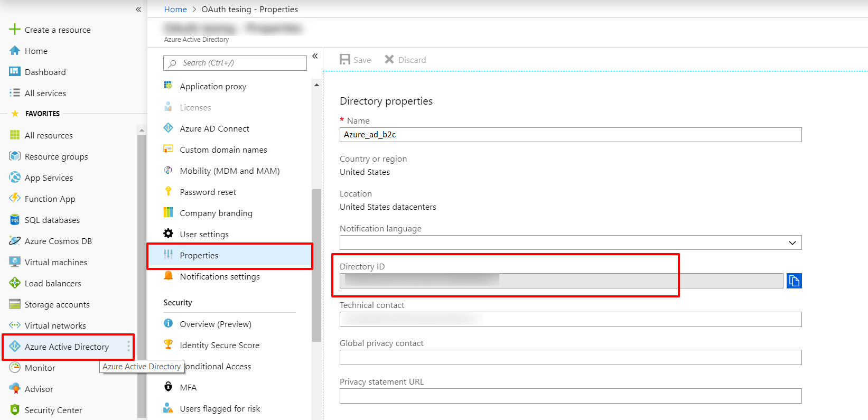The height and width of the screenshot is (420, 868).
Task: Click the MFA lock icon
Action: pyautogui.click(x=168, y=387)
